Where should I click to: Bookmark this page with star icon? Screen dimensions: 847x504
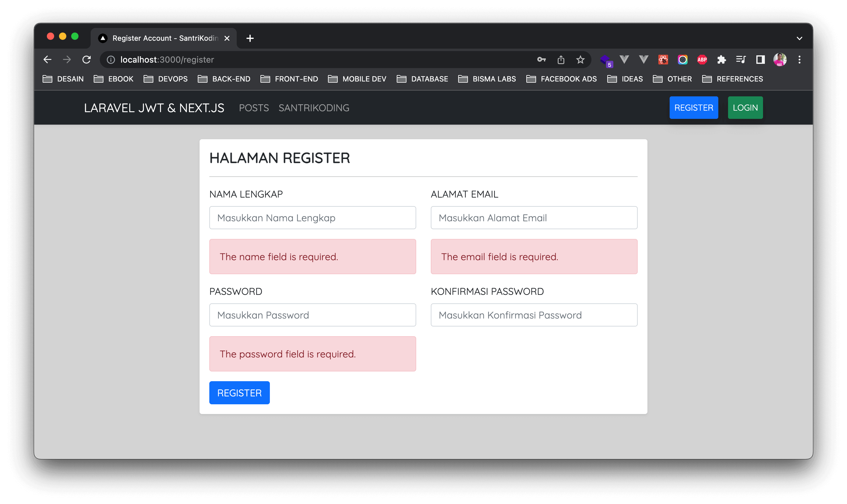pyautogui.click(x=580, y=60)
